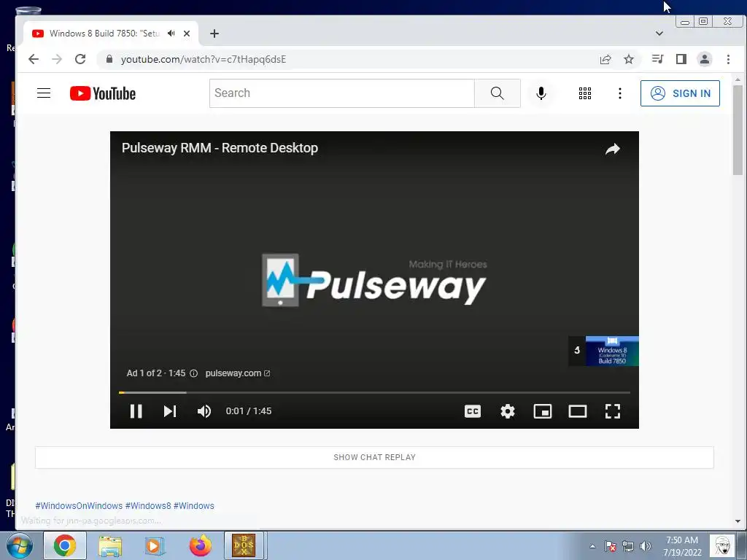
Task: Open Chrome profile avatar menu
Action: pos(705,59)
